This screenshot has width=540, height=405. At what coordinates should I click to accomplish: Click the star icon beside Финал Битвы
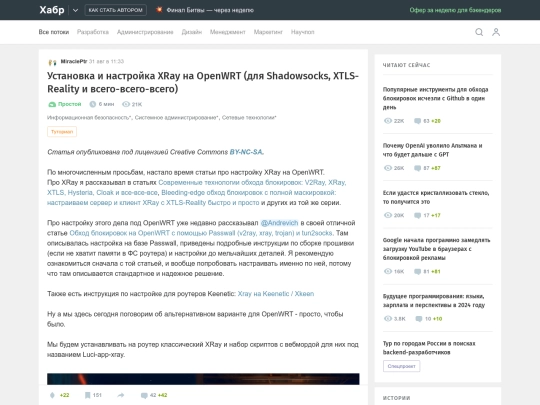159,10
